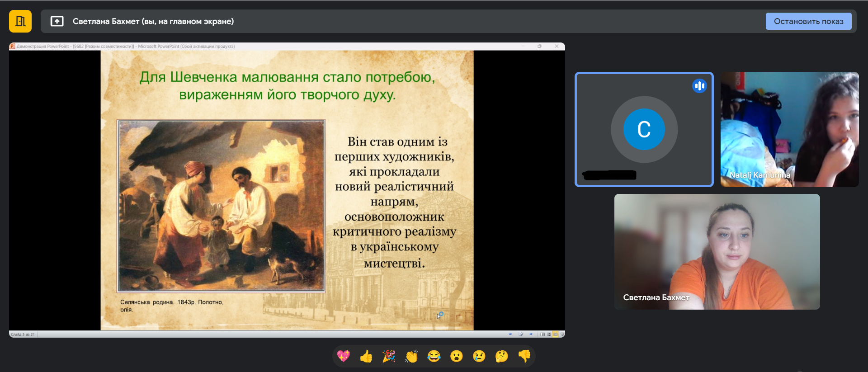Send the laughing face reaction
The width and height of the screenshot is (868, 372).
pyautogui.click(x=434, y=356)
